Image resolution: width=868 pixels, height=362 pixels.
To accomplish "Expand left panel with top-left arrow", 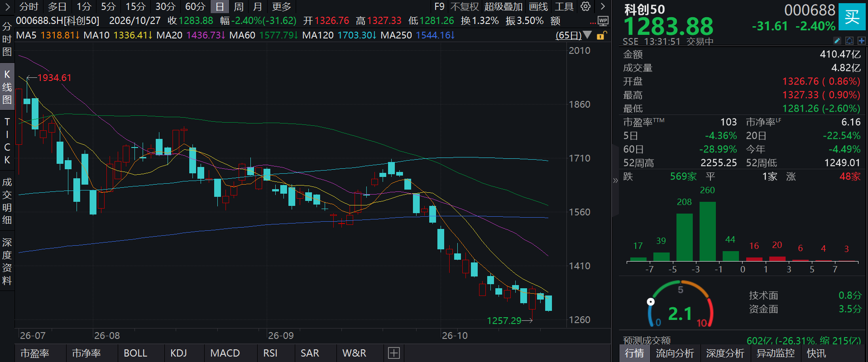I will tap(7, 6).
